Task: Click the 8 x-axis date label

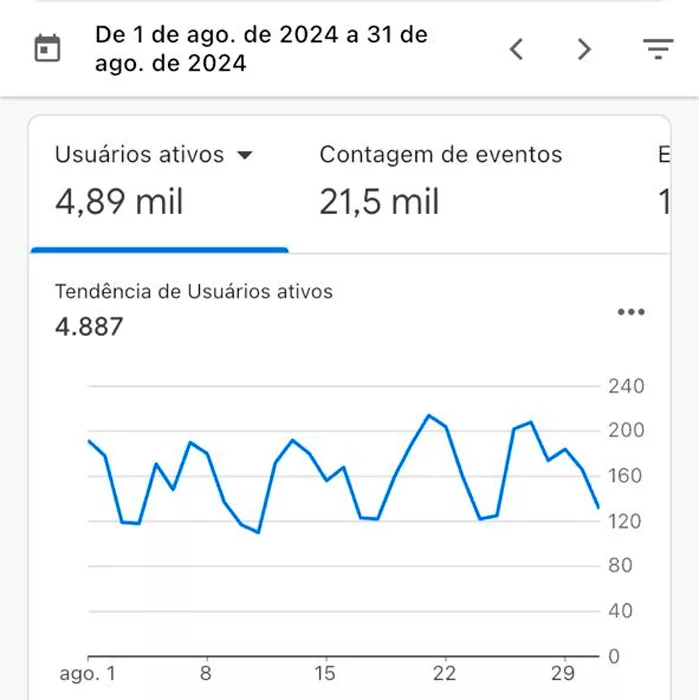Action: click(x=206, y=673)
